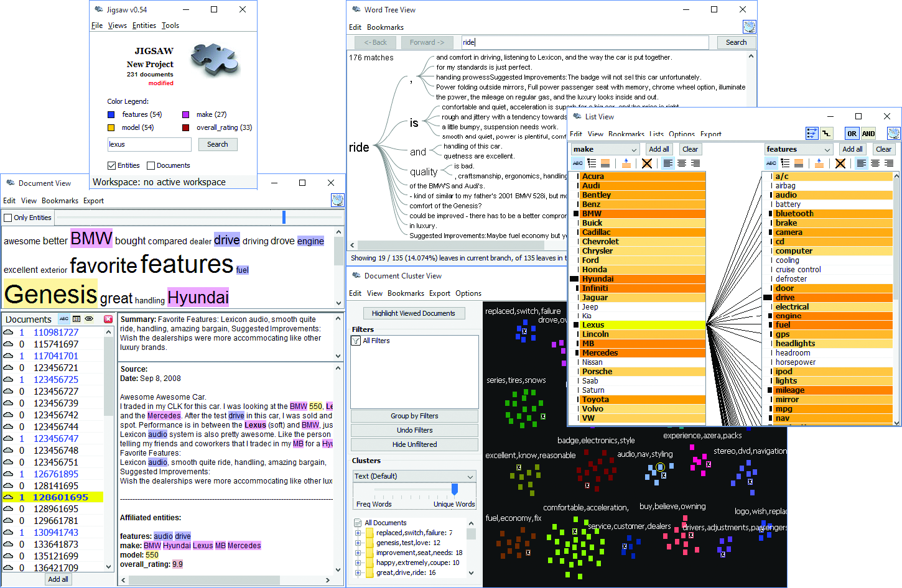Sort Documents list by date (calendar icon)
The image size is (902, 588).
(77, 319)
